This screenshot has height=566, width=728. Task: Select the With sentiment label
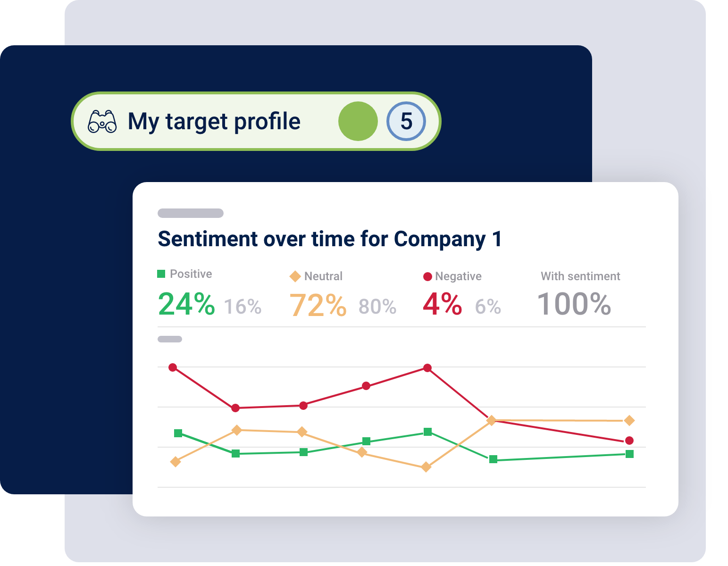click(580, 276)
